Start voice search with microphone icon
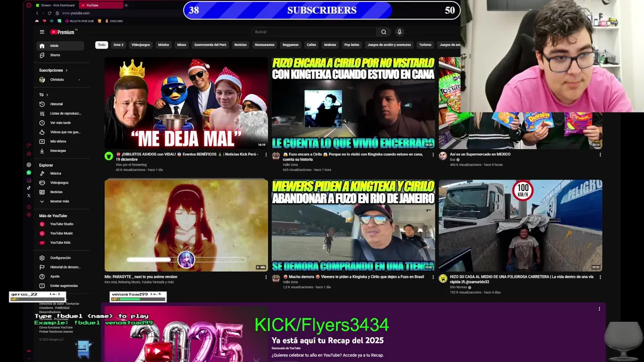644x362 pixels. (399, 32)
